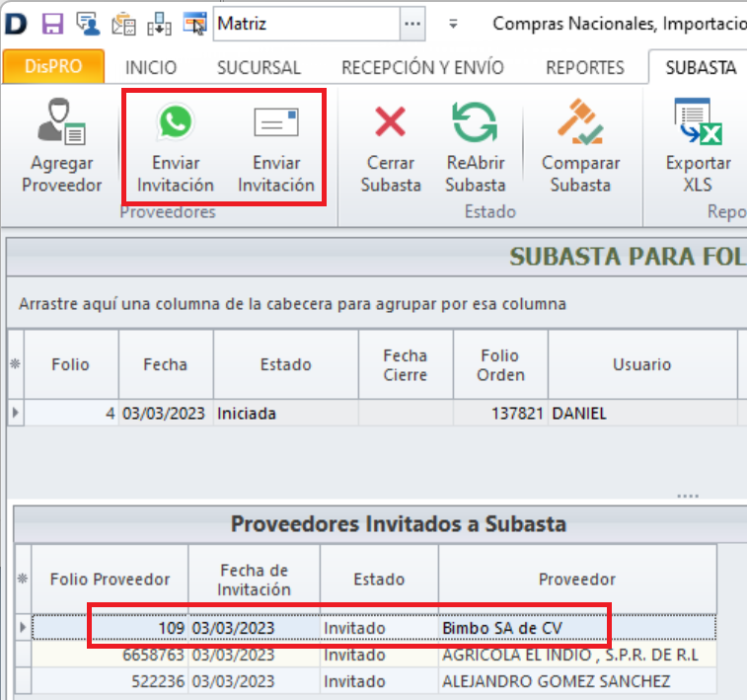Open the RECEPCIÓN Y ENVÍO tab
Viewport: 747px width, 700px height.
tap(422, 68)
